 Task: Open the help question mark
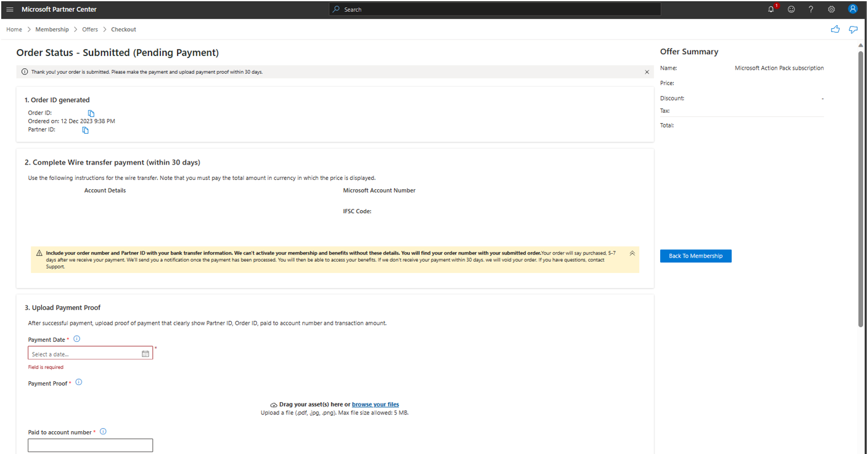(811, 9)
